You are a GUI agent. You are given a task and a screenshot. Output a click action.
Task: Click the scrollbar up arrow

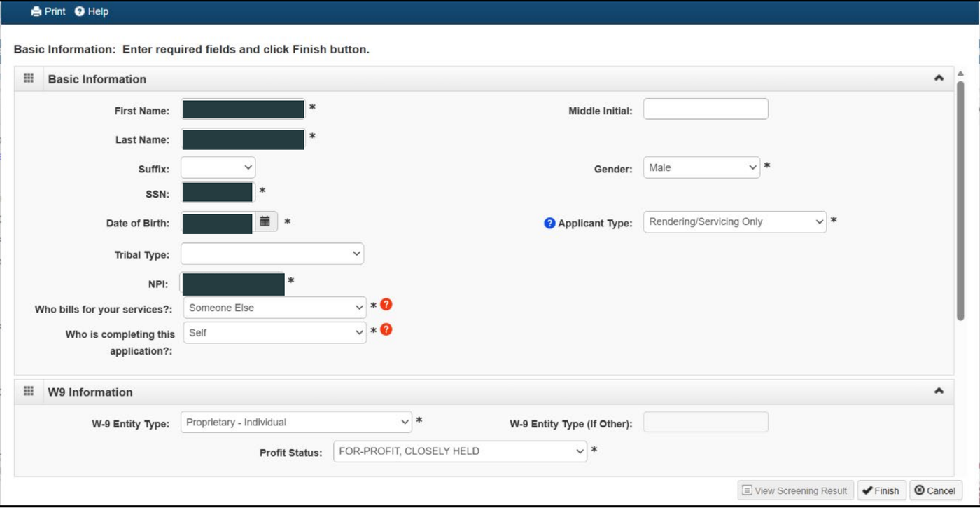960,74
